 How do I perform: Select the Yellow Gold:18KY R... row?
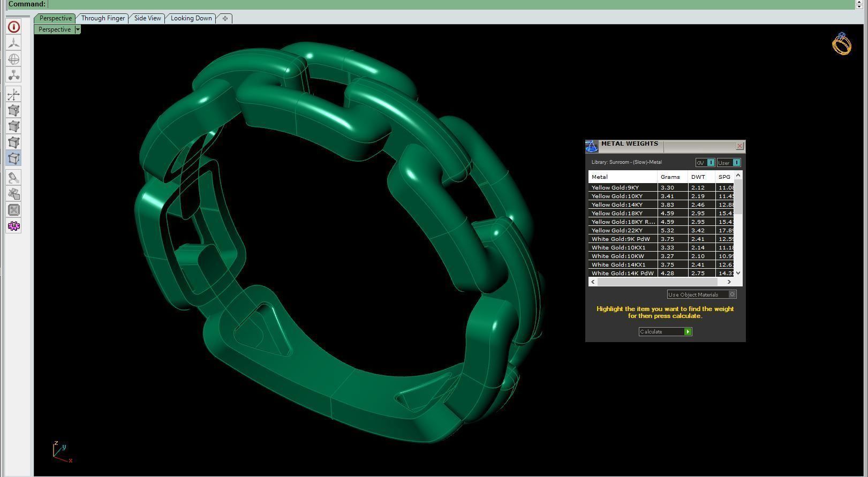coord(662,222)
